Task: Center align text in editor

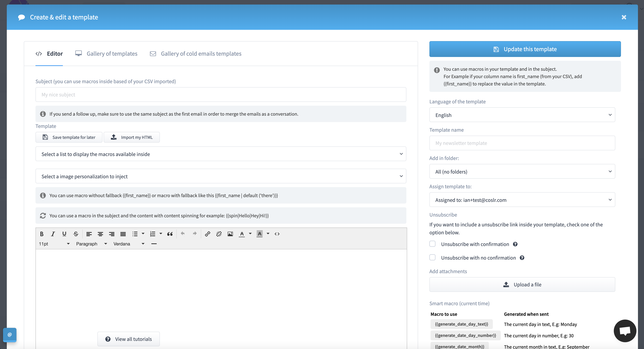Action: [x=100, y=234]
